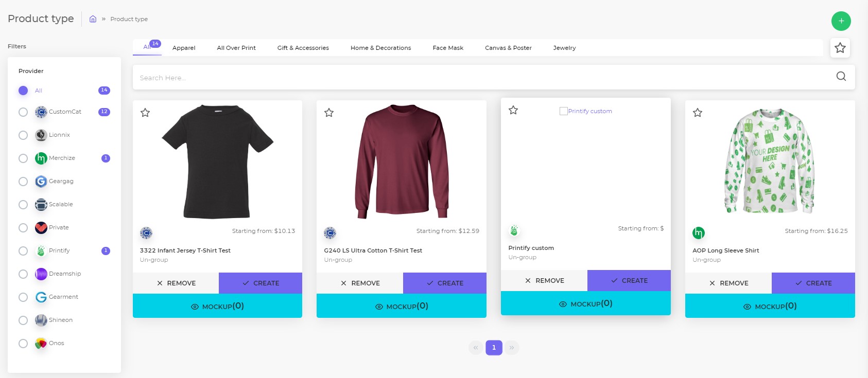Select the Dreamship provider option
868x378 pixels.
click(23, 274)
